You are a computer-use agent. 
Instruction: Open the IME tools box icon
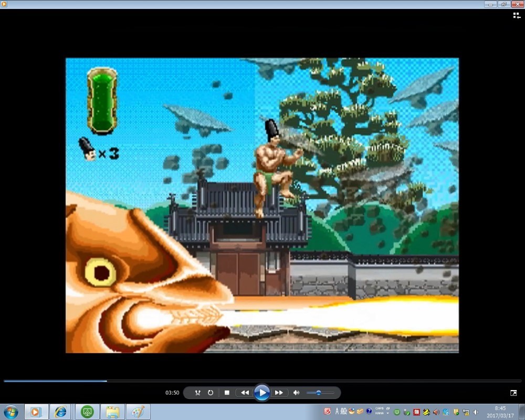coord(360,411)
